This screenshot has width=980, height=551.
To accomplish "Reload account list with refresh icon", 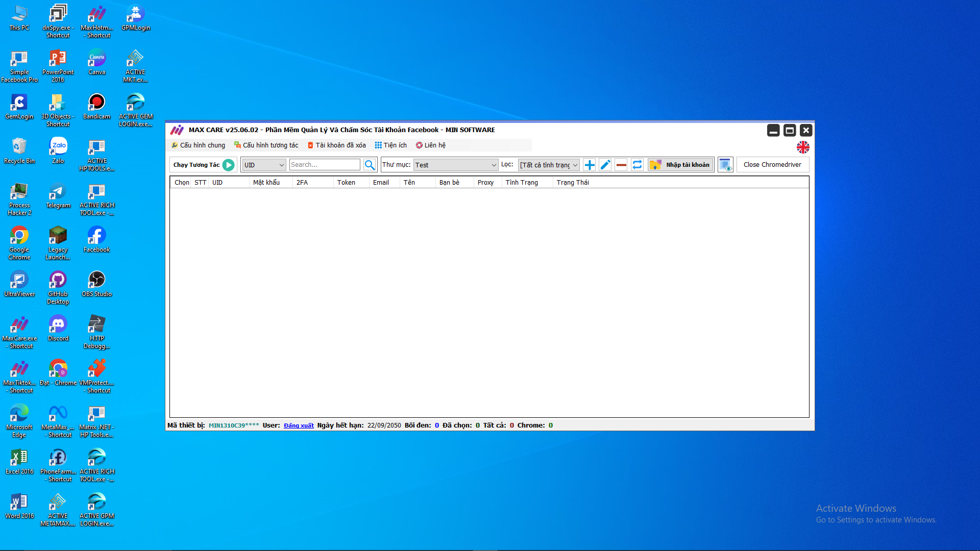I will pyautogui.click(x=637, y=165).
